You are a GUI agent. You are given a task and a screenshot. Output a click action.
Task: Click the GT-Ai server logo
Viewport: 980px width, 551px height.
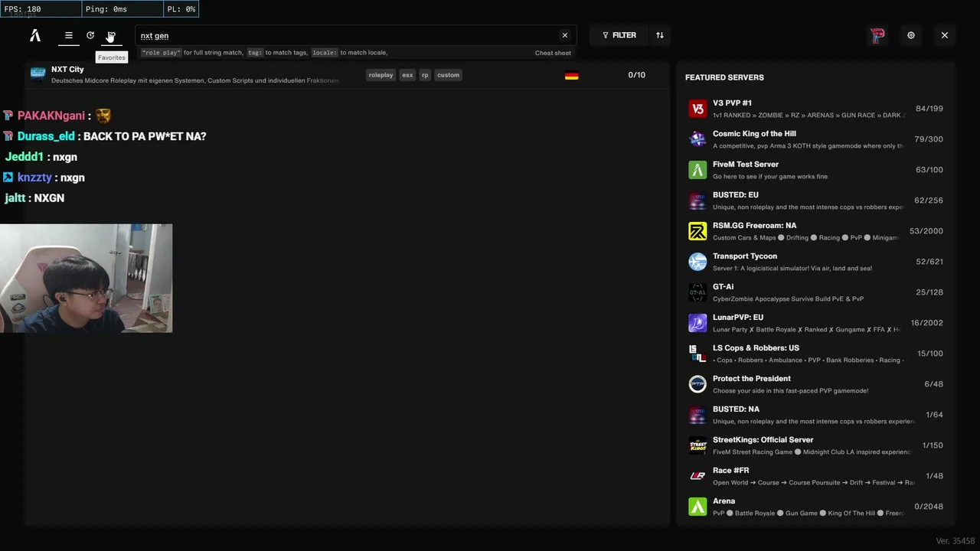697,292
